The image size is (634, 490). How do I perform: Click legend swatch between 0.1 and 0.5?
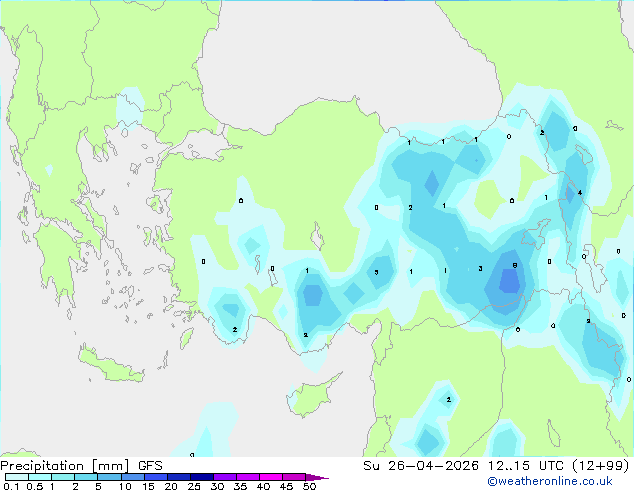click(17, 477)
